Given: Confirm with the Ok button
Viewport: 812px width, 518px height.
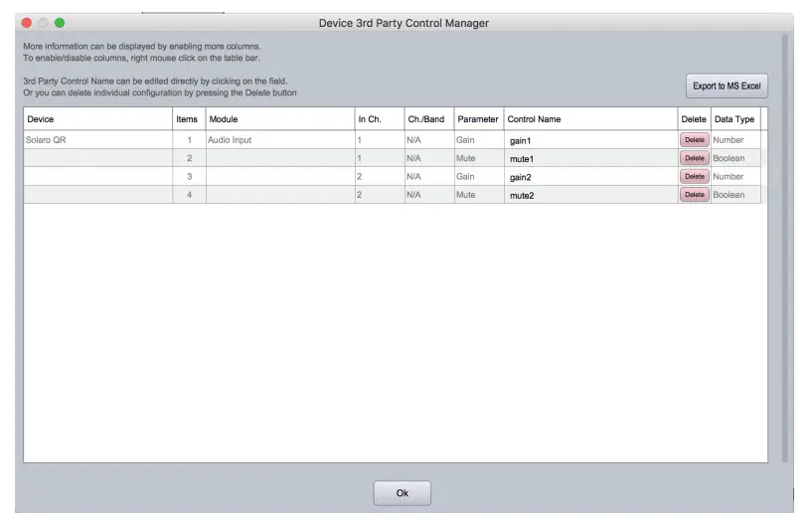Looking at the screenshot, I should tap(402, 493).
